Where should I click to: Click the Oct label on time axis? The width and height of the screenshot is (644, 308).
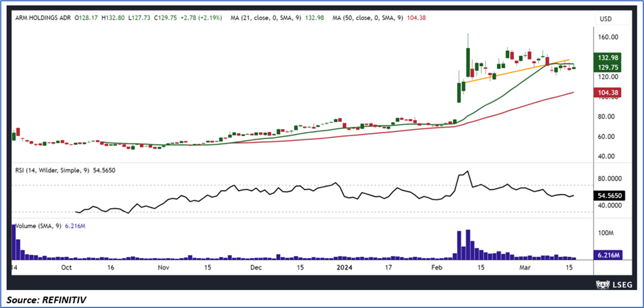pyautogui.click(x=66, y=267)
